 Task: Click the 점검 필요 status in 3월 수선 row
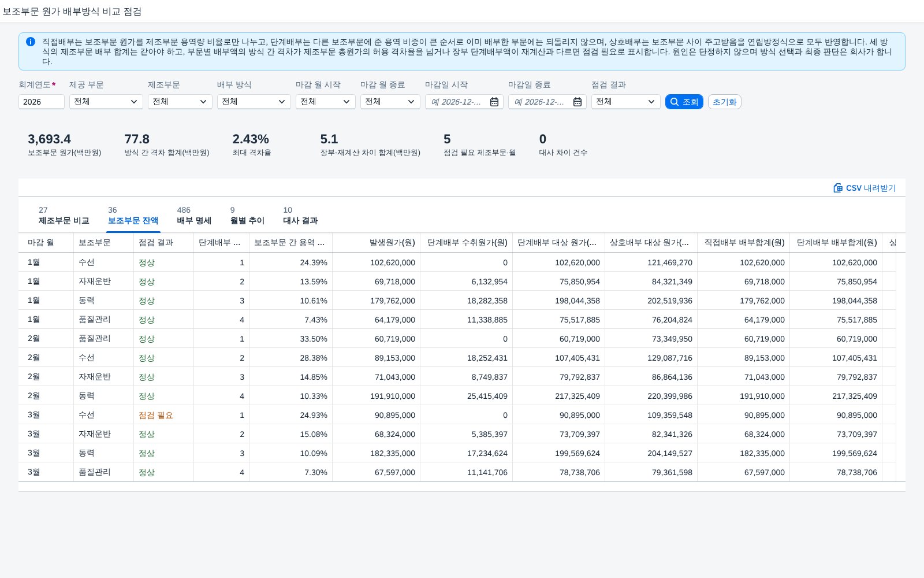156,415
